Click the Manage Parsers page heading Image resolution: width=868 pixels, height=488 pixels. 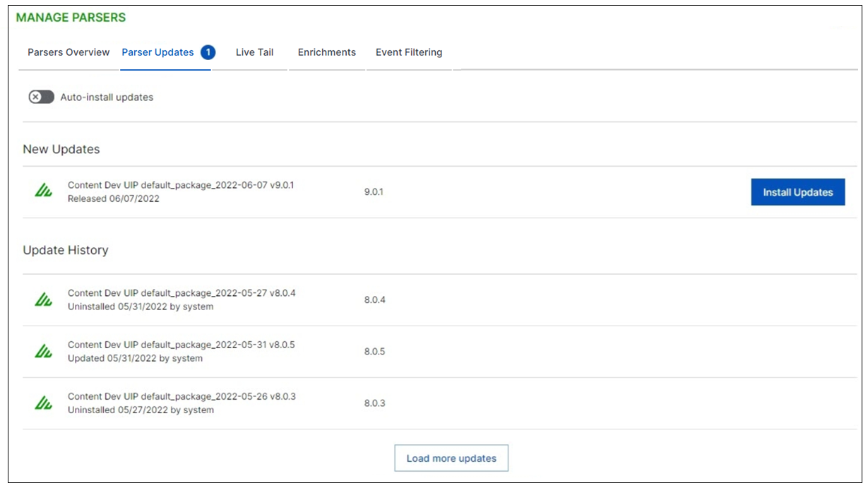(71, 18)
